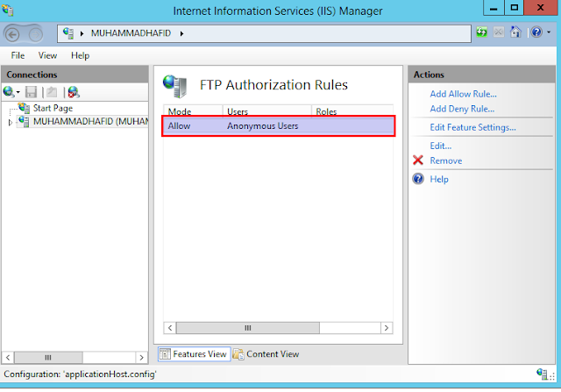Click the Connections pane scroll right arrow
The image size is (561, 392).
142,357
